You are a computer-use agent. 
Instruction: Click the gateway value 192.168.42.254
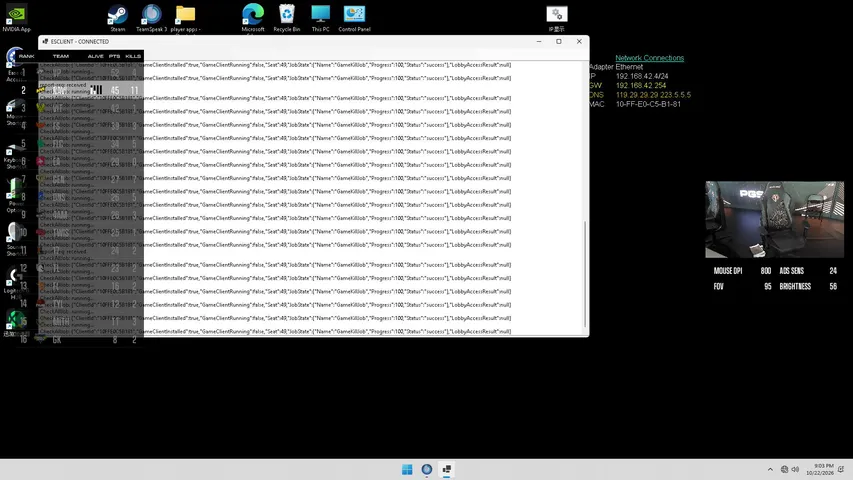(641, 85)
